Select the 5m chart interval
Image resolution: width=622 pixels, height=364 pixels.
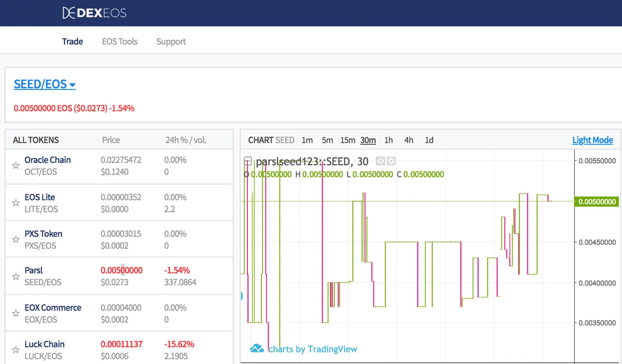point(328,140)
